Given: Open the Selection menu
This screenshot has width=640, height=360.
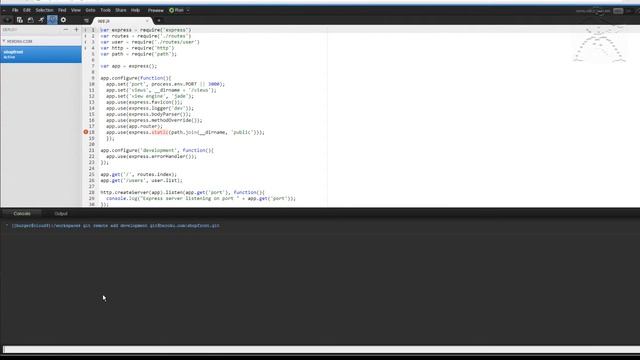Looking at the screenshot, I should (x=44, y=10).
